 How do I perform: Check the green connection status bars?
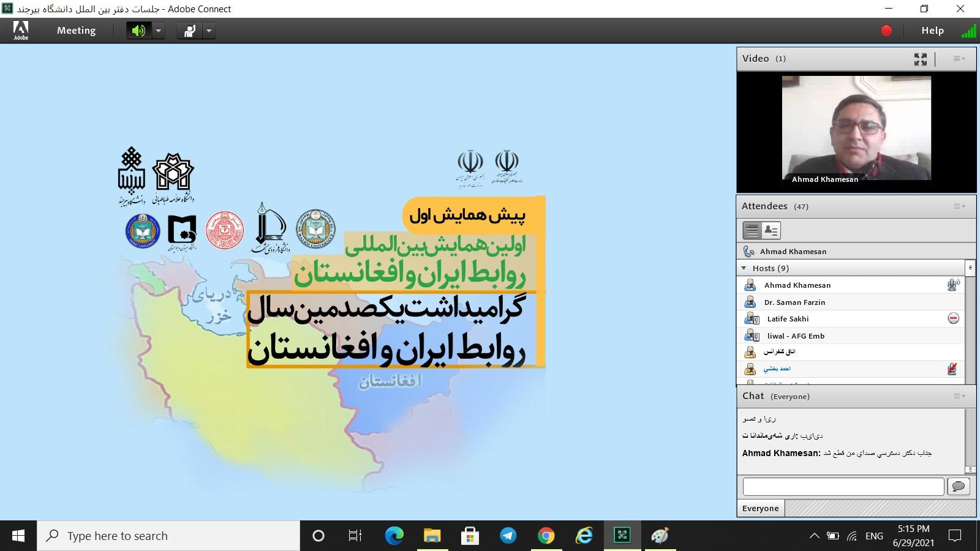pos(968,31)
